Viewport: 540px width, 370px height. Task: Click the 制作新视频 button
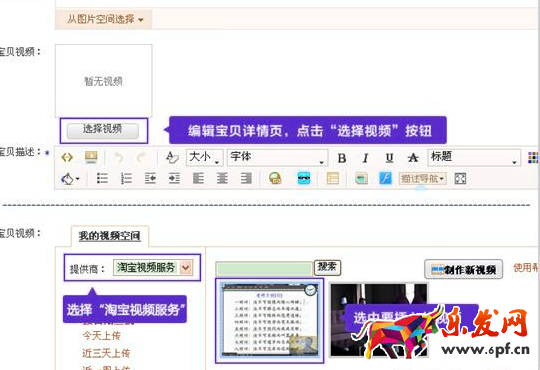pyautogui.click(x=463, y=269)
